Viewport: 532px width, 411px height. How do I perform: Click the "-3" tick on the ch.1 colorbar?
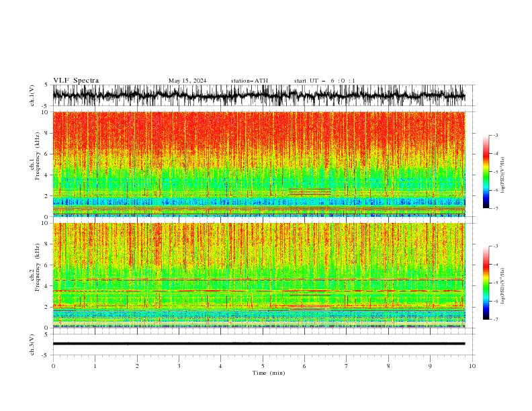pos(495,135)
